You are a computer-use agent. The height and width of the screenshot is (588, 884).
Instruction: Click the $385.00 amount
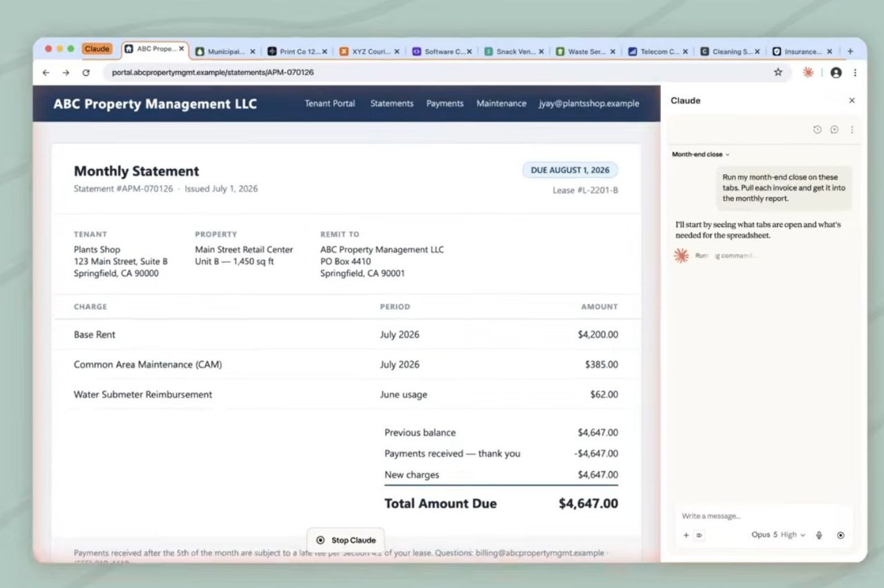click(x=602, y=364)
